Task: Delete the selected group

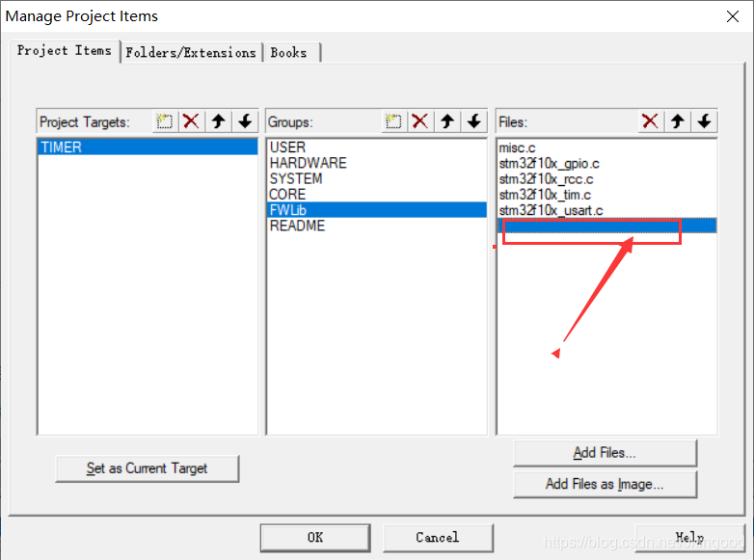Action: click(420, 121)
